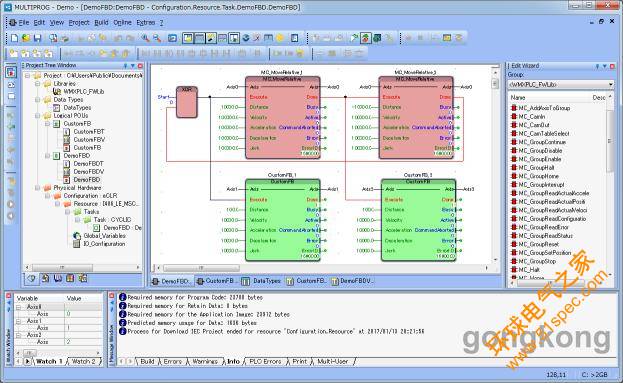
Task: Click the Zoom Out magnifier icon
Action: click(157, 38)
